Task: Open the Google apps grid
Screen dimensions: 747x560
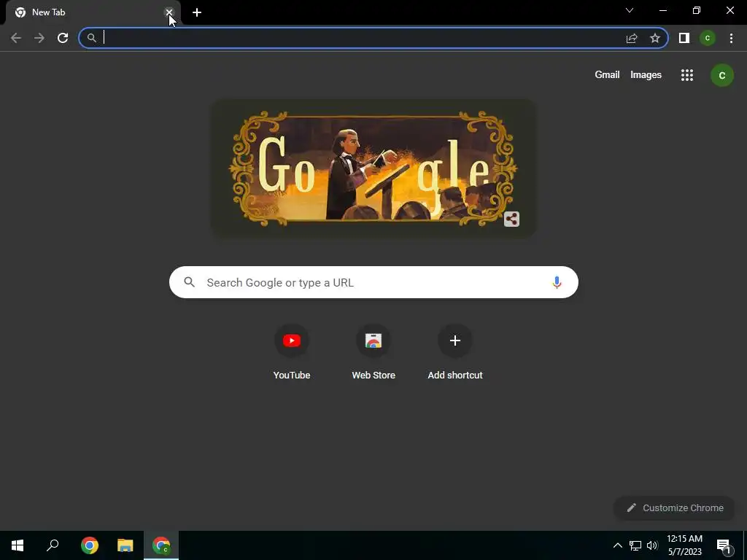Action: pos(687,75)
